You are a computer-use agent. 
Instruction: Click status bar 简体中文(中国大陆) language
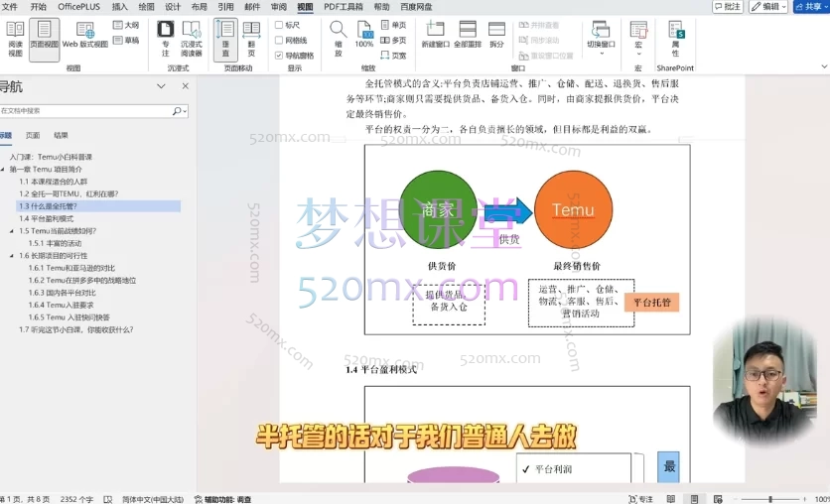(153, 499)
